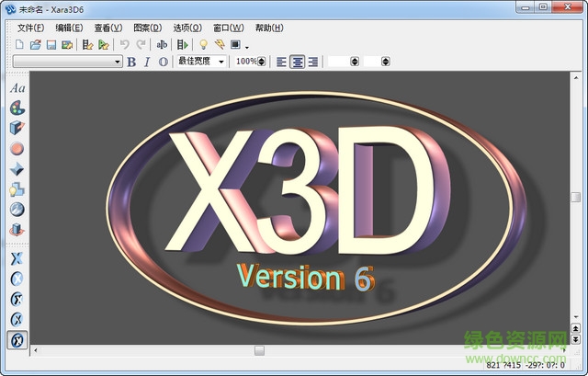Click the Undo arrow icon
This screenshot has width=588, height=376.
(x=125, y=44)
